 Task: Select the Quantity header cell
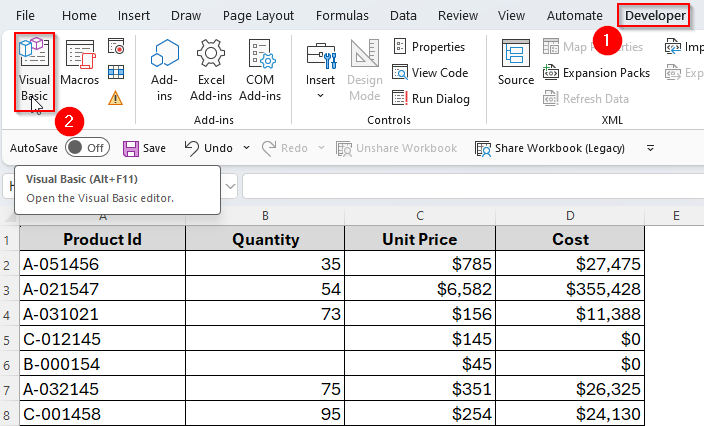(265, 239)
